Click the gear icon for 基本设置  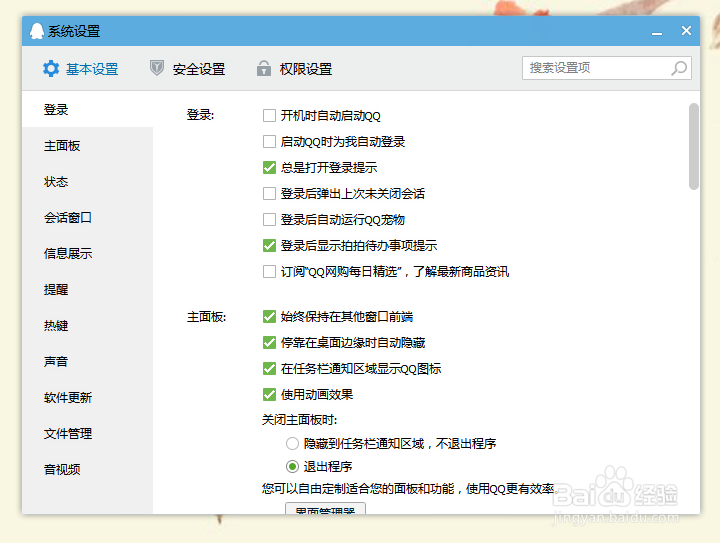[51, 68]
